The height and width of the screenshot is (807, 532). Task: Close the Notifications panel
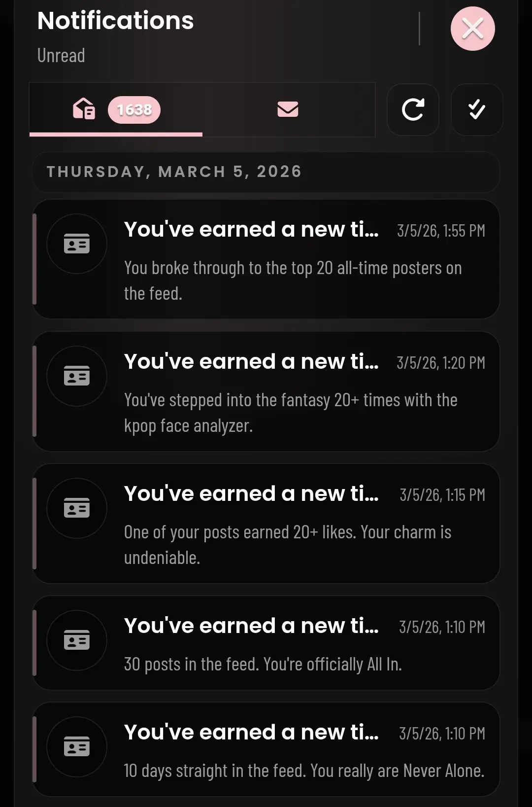[x=472, y=29]
